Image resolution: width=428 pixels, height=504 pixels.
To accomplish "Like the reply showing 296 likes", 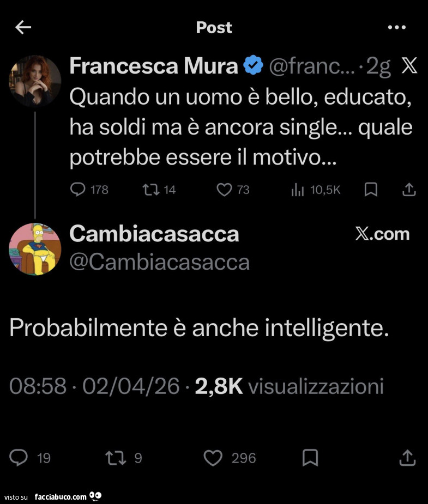I will coord(214,458).
